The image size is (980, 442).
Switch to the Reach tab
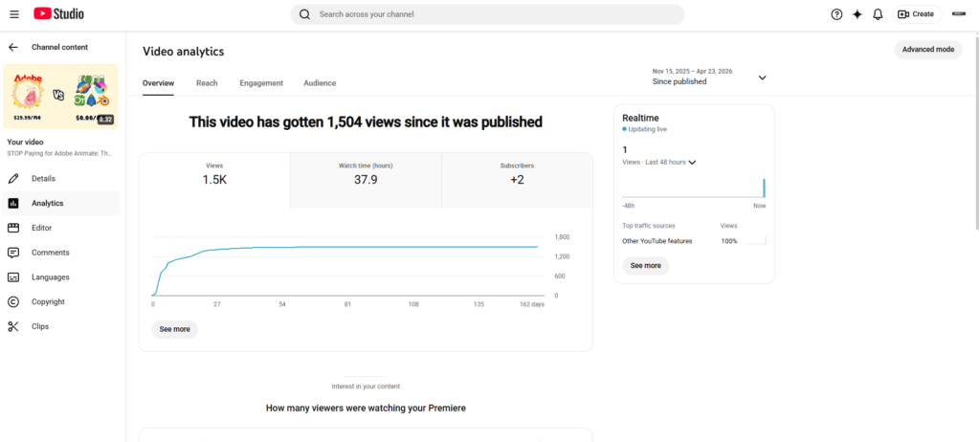coord(207,83)
